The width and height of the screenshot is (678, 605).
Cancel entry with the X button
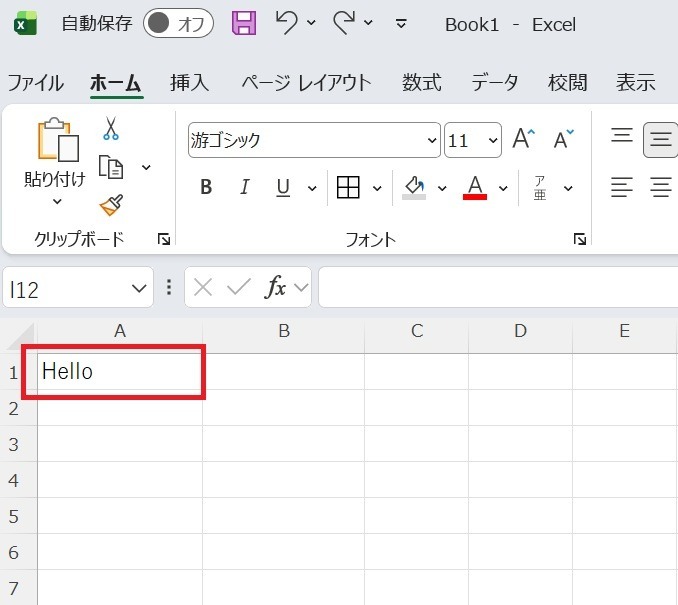(x=203, y=287)
